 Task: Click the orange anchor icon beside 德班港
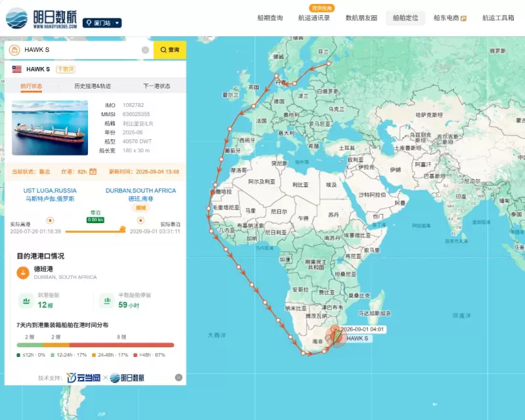click(x=23, y=272)
